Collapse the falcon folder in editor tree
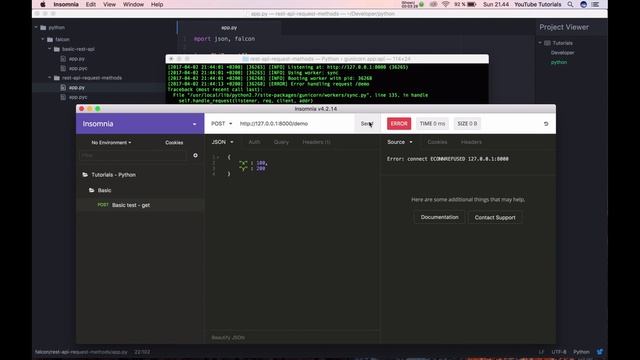Image resolution: width=640 pixels, height=360 pixels. (43, 40)
